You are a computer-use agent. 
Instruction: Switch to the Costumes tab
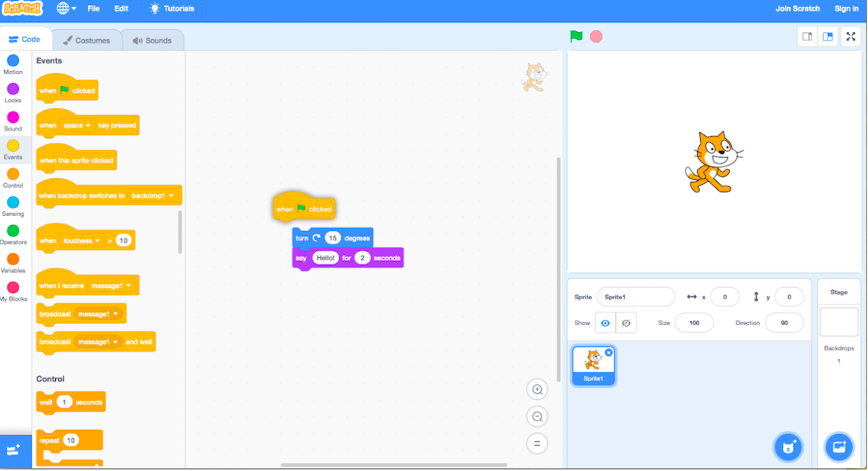[x=86, y=40]
